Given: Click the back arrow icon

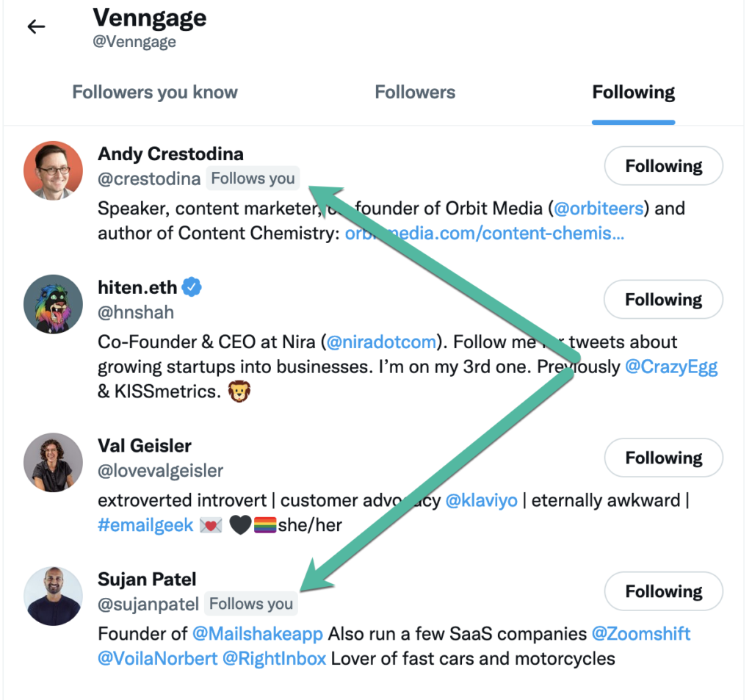Looking at the screenshot, I should [36, 27].
